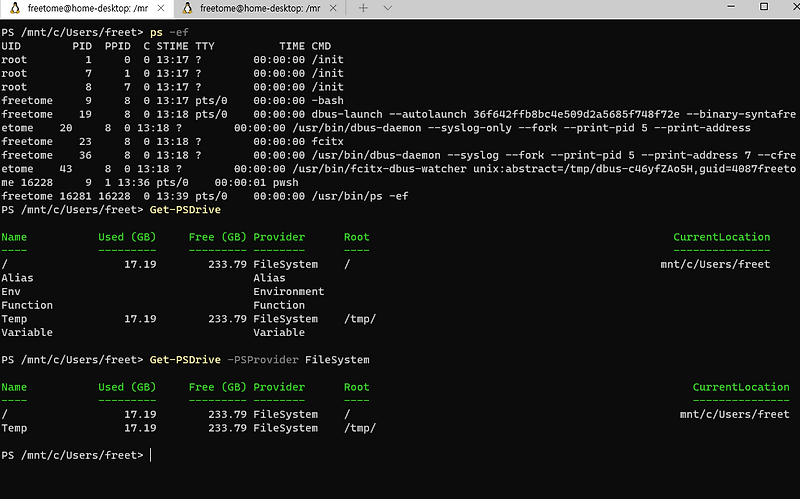Click the 'TTY' column header
This screenshot has width=800, height=499.
[x=205, y=46]
